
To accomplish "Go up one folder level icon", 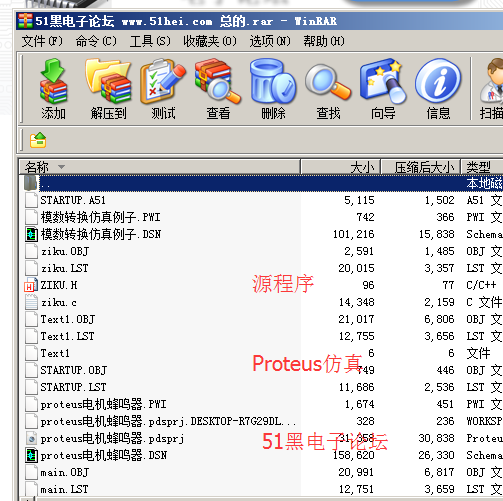I will 38,140.
